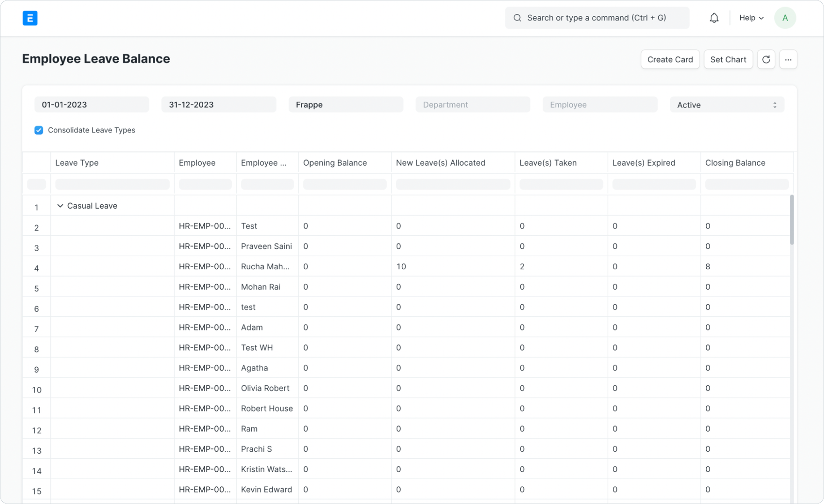Click the Leave(s) Expired column header
The image size is (824, 504).
654,163
